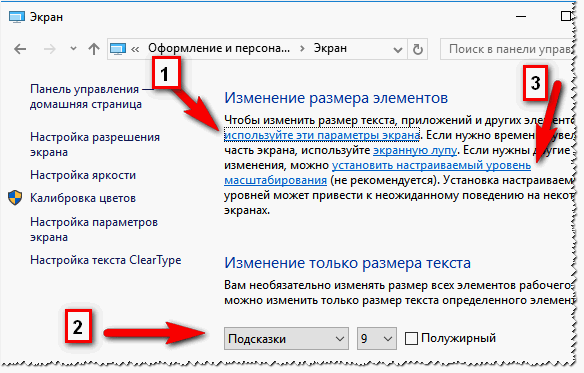Viewport: 584px width, 373px height.
Task: Open the font size 9 dropdown
Action: pyautogui.click(x=377, y=339)
